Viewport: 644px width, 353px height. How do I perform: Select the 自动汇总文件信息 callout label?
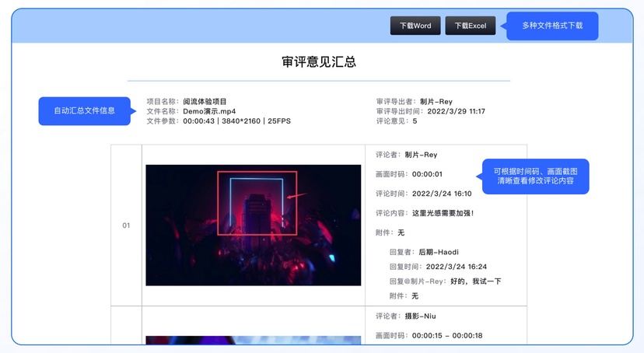point(84,111)
